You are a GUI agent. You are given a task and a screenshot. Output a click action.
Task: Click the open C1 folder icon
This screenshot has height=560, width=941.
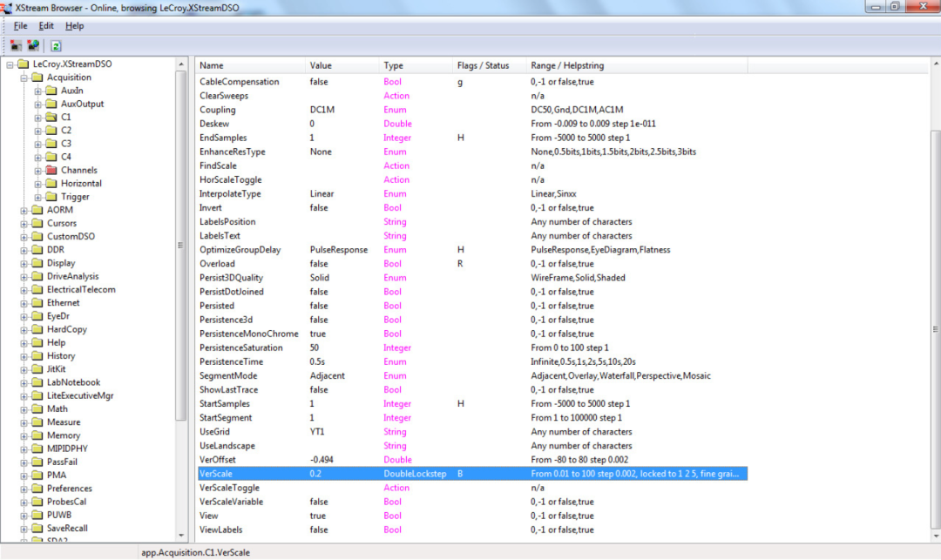pyautogui.click(x=51, y=116)
